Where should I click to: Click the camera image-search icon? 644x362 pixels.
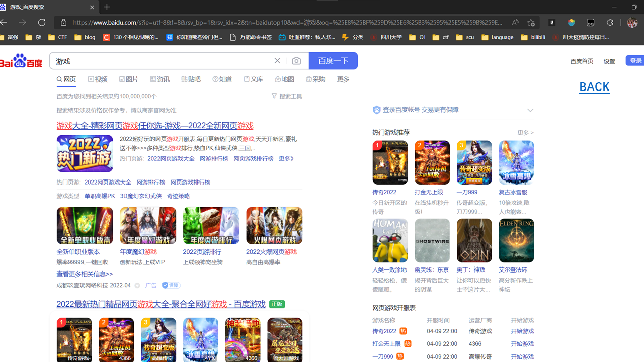point(296,61)
